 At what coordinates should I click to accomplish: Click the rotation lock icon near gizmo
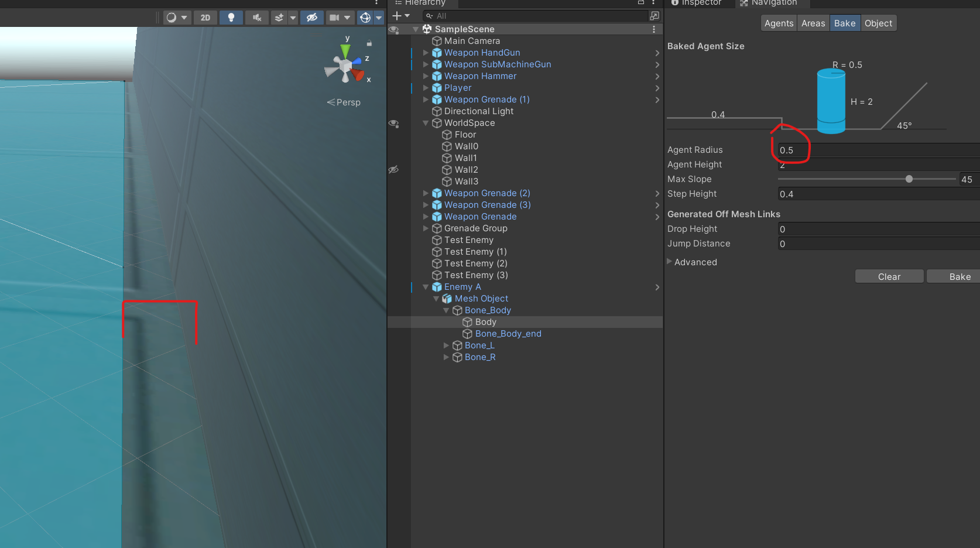[369, 43]
